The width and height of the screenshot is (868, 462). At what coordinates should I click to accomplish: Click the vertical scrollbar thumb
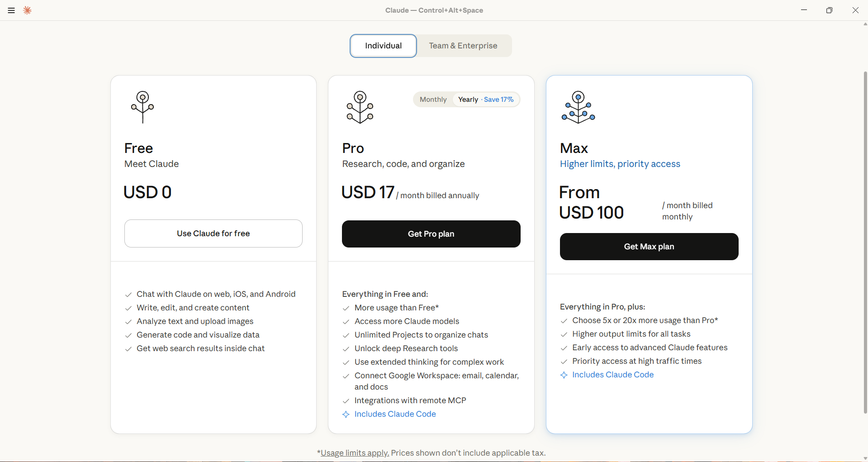(865, 242)
